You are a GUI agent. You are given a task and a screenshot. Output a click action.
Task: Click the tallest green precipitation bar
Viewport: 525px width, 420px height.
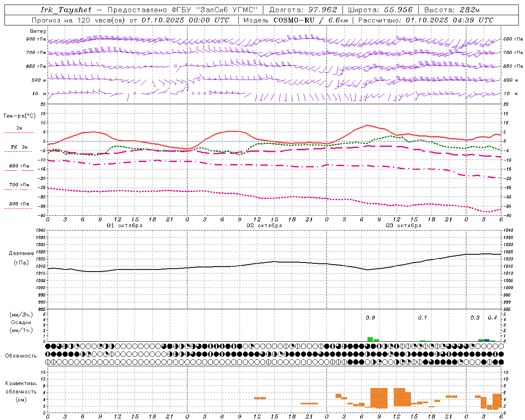[370, 339]
